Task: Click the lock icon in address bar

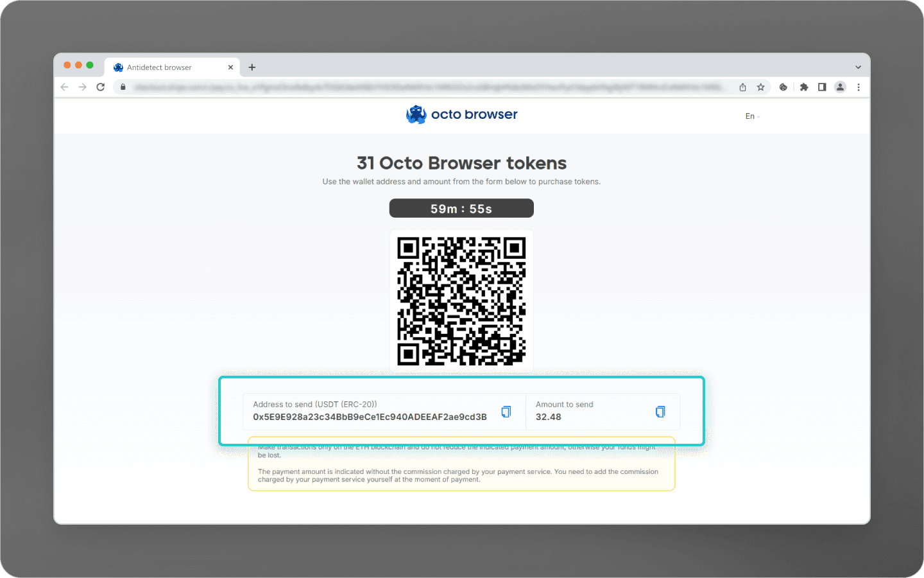Action: [123, 87]
